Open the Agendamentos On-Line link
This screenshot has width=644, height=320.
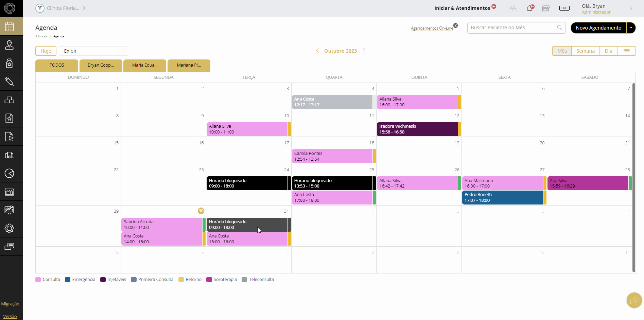(x=432, y=28)
